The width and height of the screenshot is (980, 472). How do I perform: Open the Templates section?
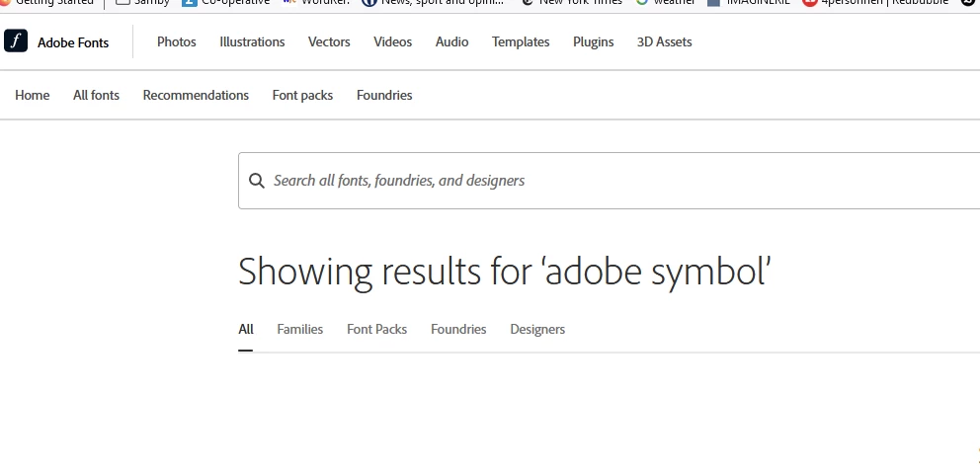521,41
